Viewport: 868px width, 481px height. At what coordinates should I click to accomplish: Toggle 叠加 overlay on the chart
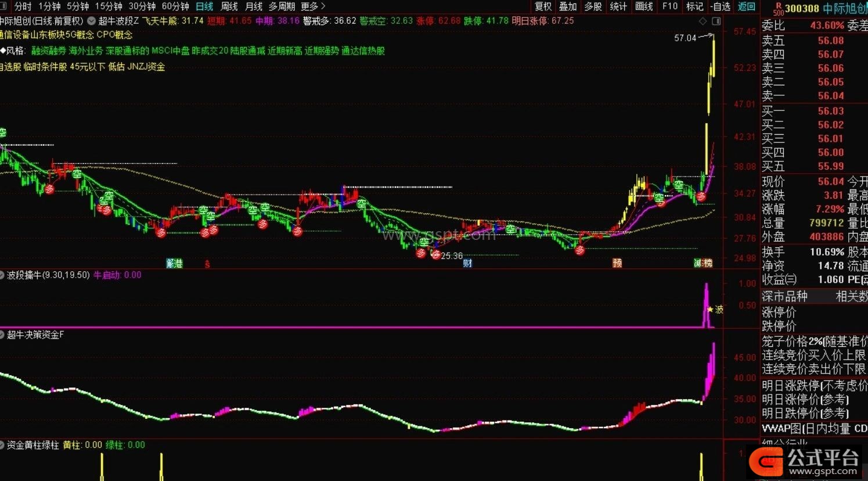click(568, 6)
